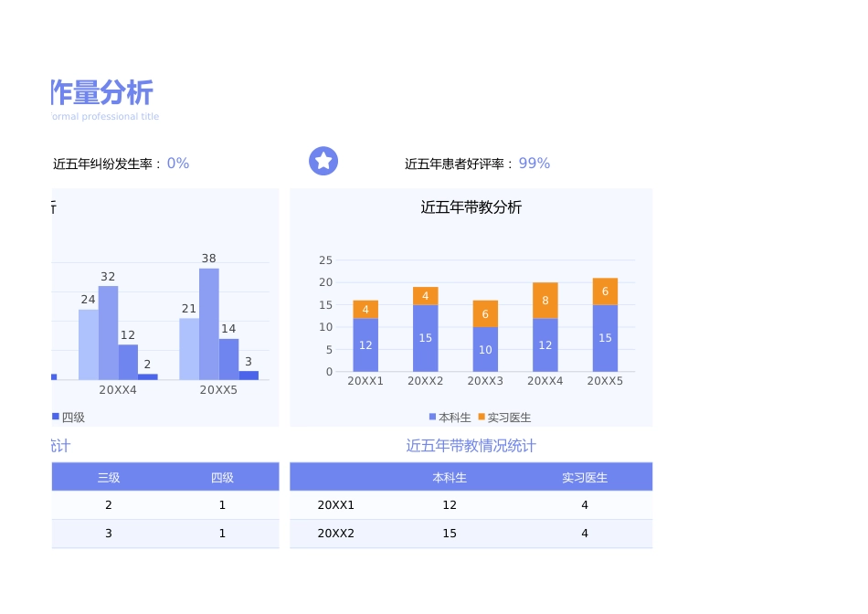Click the 近五年纠纷发生率 label
The image size is (868, 614).
click(102, 164)
